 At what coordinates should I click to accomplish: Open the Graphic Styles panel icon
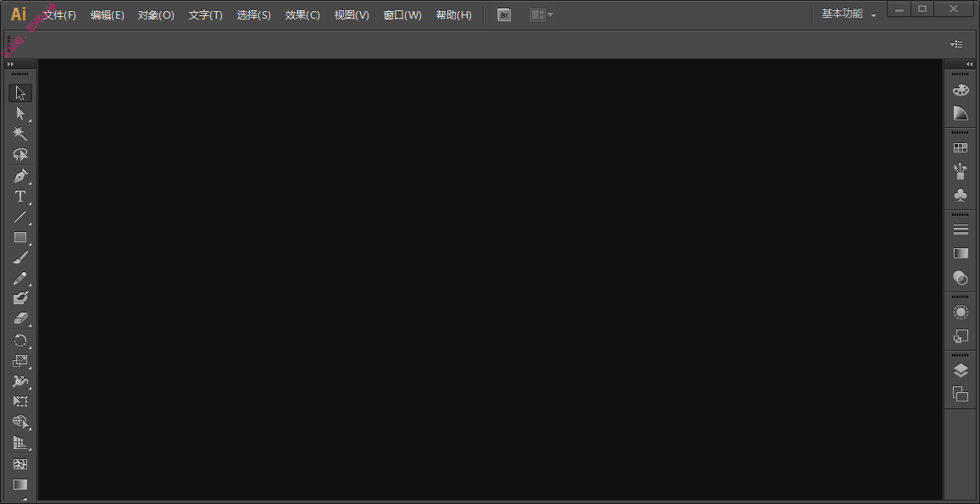(961, 335)
